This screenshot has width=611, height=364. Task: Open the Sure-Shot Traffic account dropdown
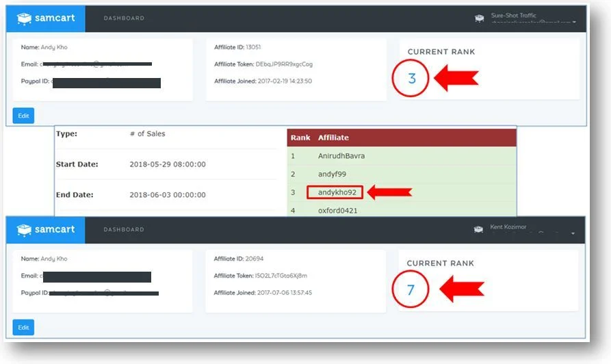pyautogui.click(x=574, y=22)
